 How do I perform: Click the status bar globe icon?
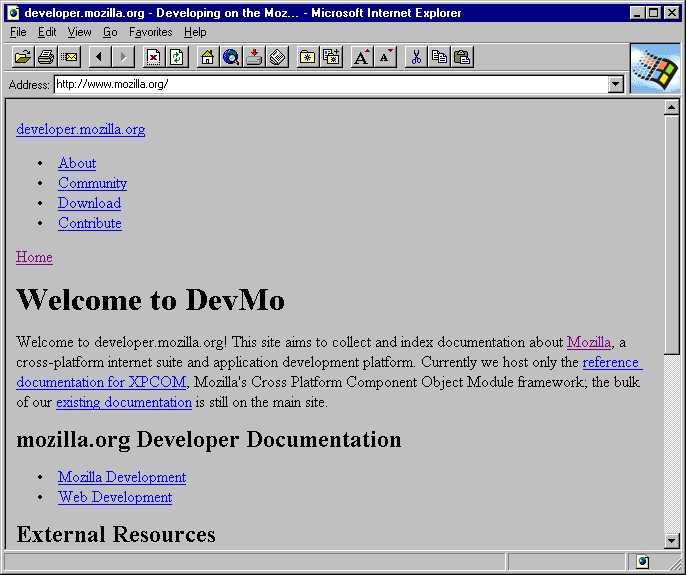click(x=643, y=561)
